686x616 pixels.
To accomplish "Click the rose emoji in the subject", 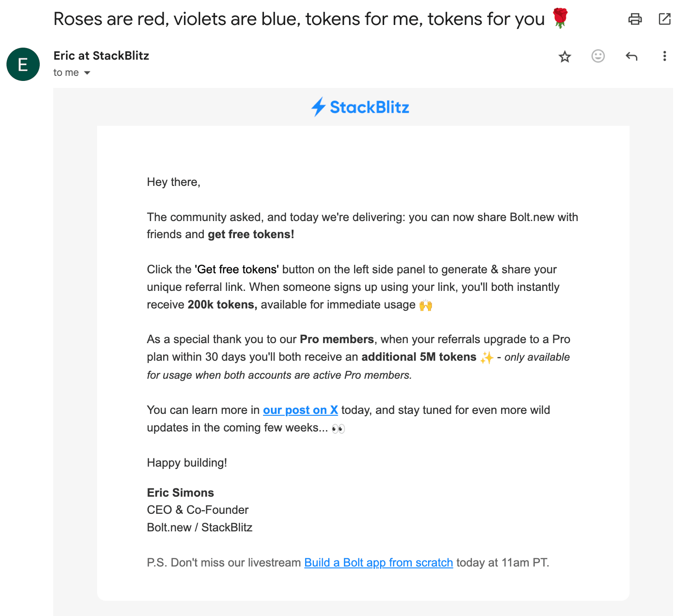I will (x=561, y=18).
